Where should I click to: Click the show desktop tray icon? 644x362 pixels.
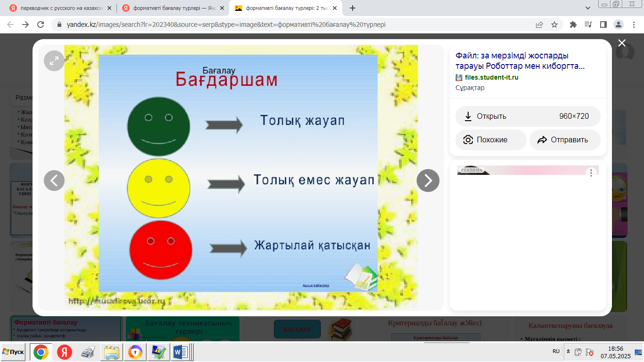click(x=638, y=352)
